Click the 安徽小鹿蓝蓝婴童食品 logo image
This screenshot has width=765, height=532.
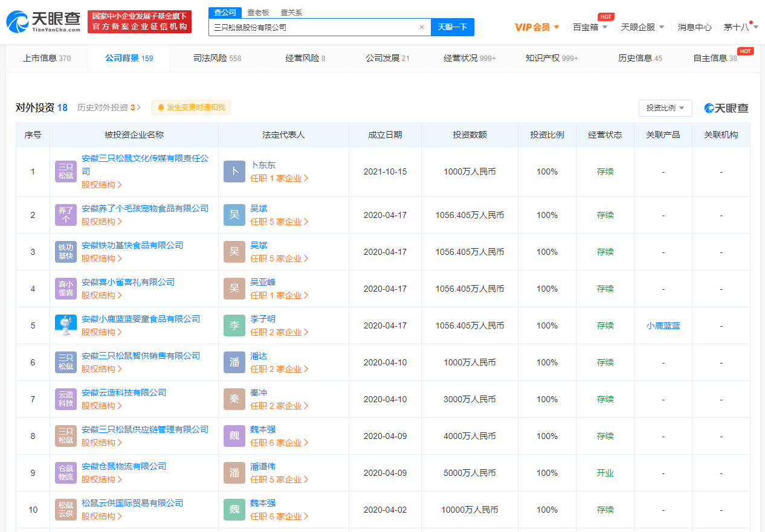(x=66, y=325)
